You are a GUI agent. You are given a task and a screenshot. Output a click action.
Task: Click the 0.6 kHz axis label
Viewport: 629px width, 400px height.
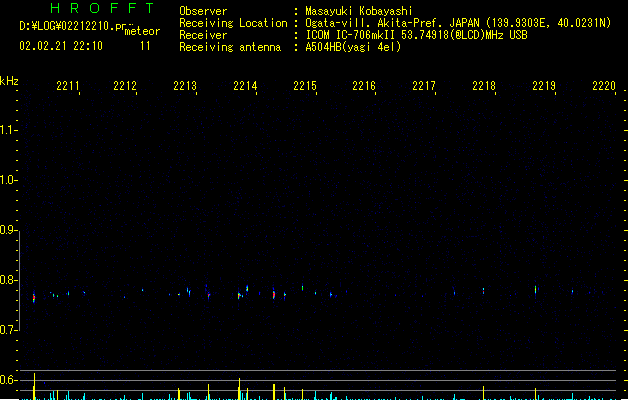tap(8, 380)
